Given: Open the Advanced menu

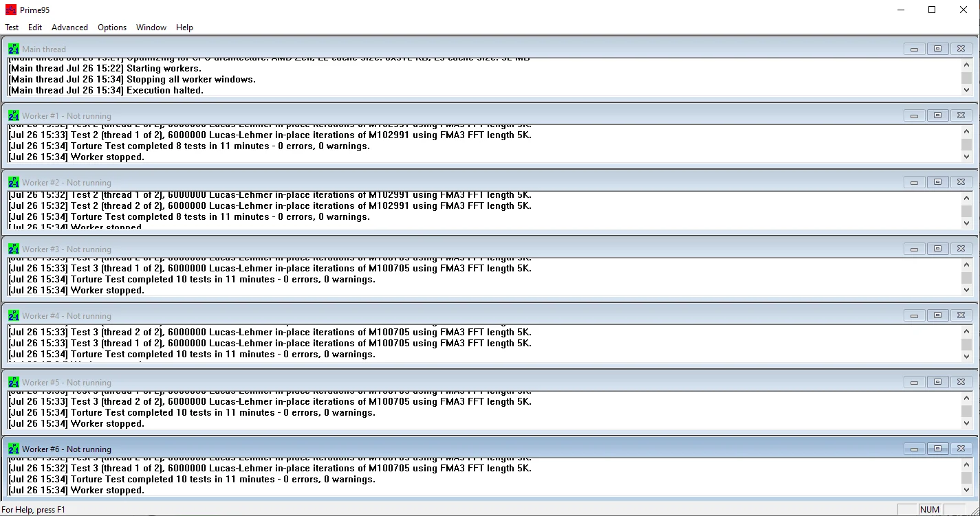Looking at the screenshot, I should [69, 27].
